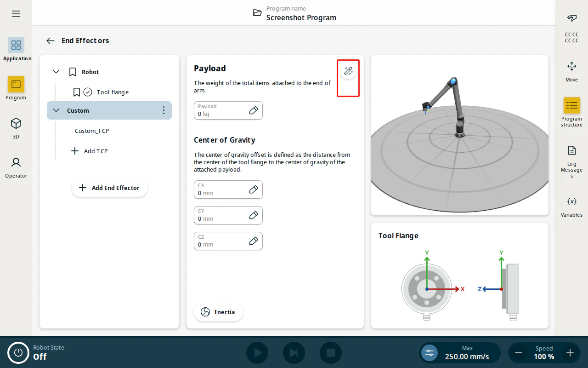Image resolution: width=588 pixels, height=368 pixels.
Task: Launch the payload estimation wizard
Action: [348, 71]
